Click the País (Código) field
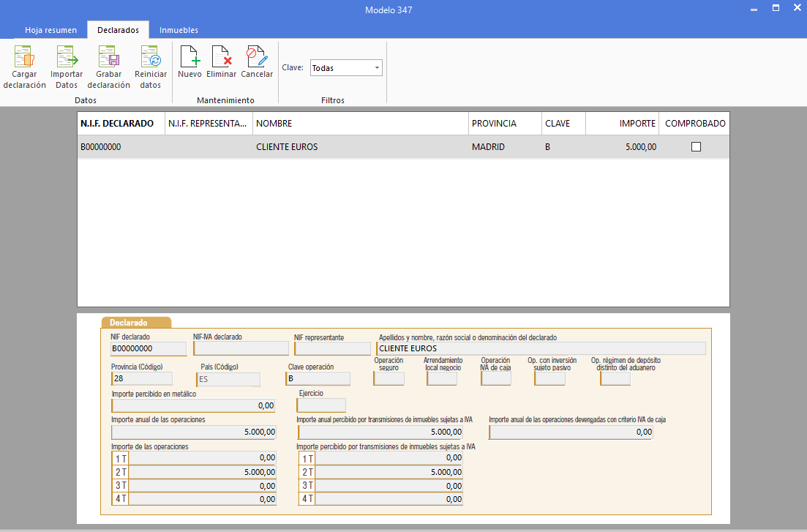The width and height of the screenshot is (807, 532). tap(228, 379)
